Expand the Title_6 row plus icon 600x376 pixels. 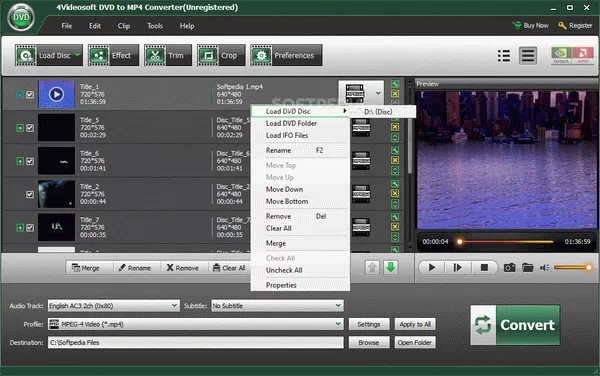pyautogui.click(x=20, y=161)
